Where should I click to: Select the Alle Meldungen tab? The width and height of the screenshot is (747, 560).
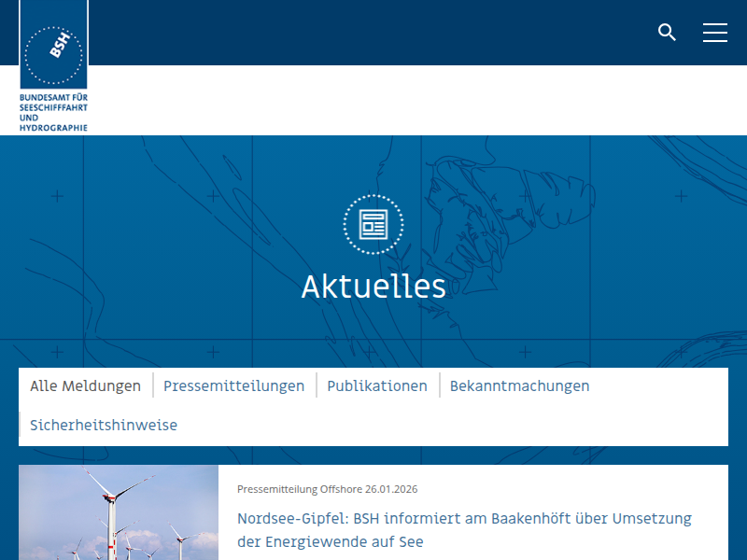pos(85,385)
